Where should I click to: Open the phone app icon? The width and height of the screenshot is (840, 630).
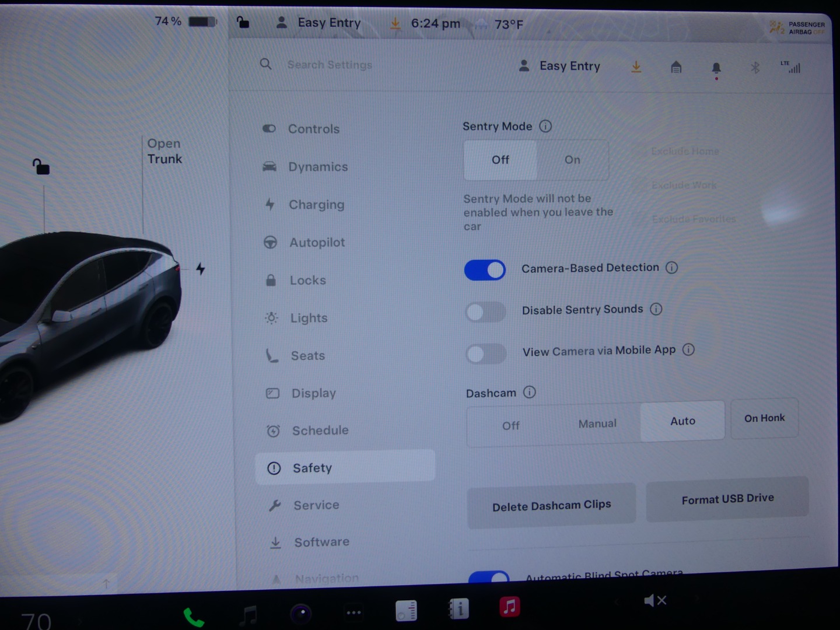194,617
